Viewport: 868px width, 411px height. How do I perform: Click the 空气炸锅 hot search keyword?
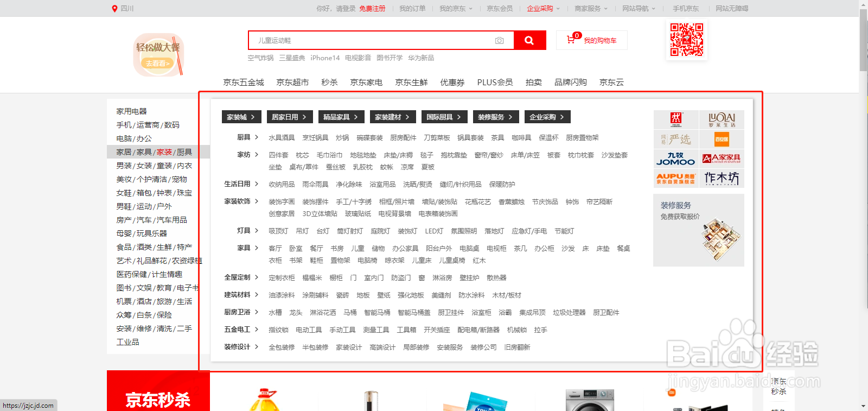click(260, 58)
